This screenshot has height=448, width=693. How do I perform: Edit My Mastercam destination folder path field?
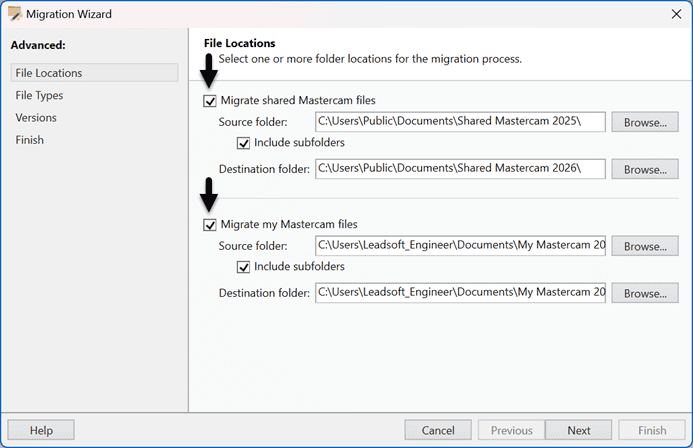click(460, 292)
